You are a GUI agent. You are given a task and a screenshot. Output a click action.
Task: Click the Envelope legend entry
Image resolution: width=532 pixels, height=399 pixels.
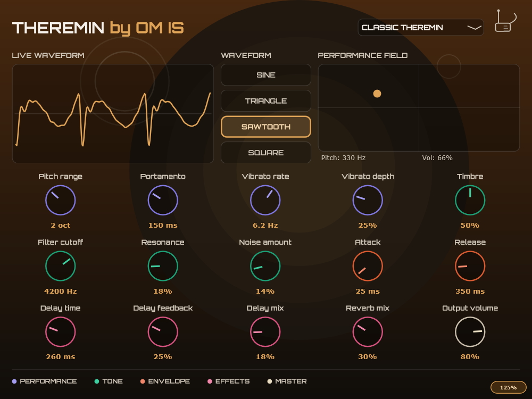pyautogui.click(x=165, y=381)
